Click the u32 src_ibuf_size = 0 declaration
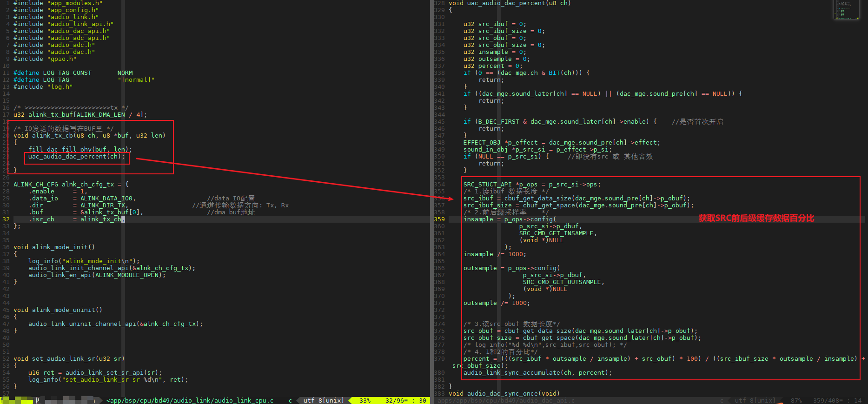The image size is (868, 404). pyautogui.click(x=504, y=31)
